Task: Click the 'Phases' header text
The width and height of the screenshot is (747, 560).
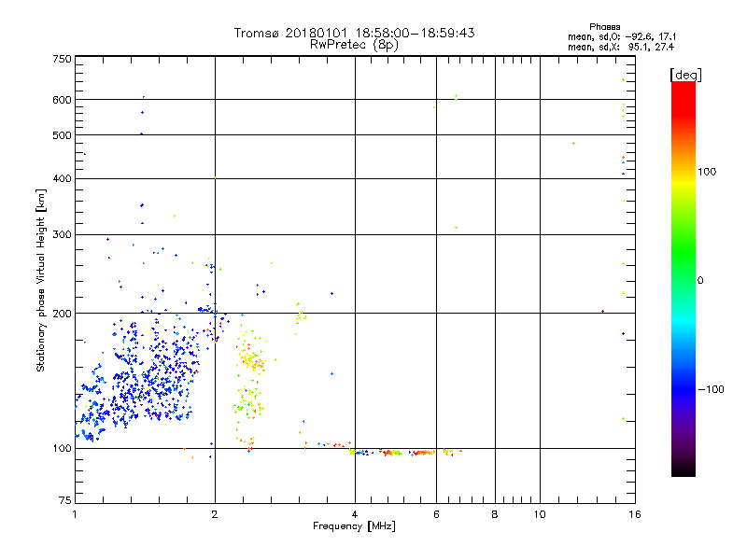Action: (604, 27)
